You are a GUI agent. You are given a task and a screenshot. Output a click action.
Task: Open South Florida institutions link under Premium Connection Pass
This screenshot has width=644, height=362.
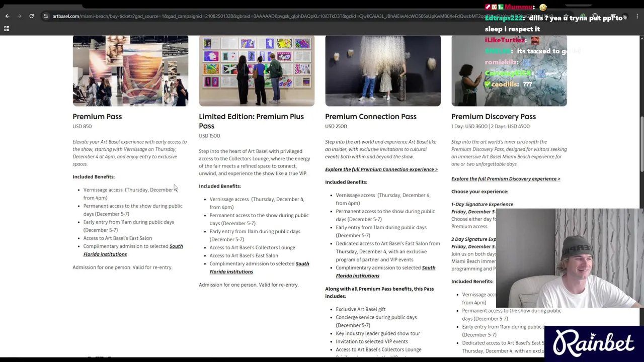coord(385,271)
